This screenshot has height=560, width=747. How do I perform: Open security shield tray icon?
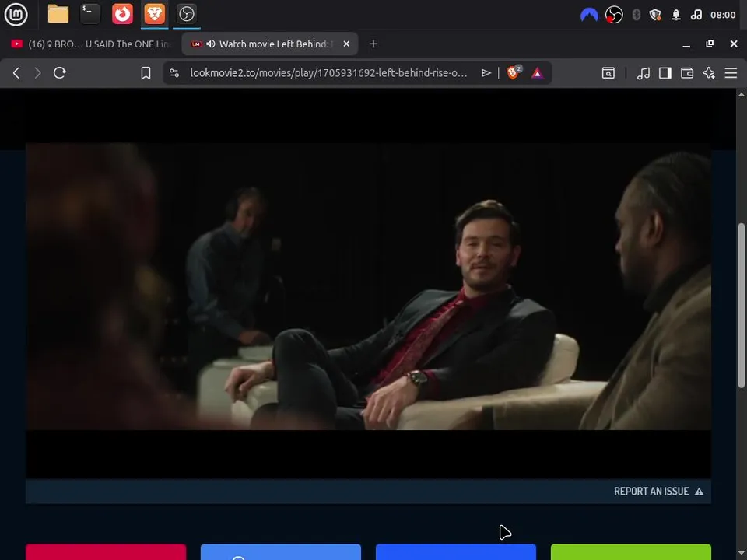(x=655, y=15)
